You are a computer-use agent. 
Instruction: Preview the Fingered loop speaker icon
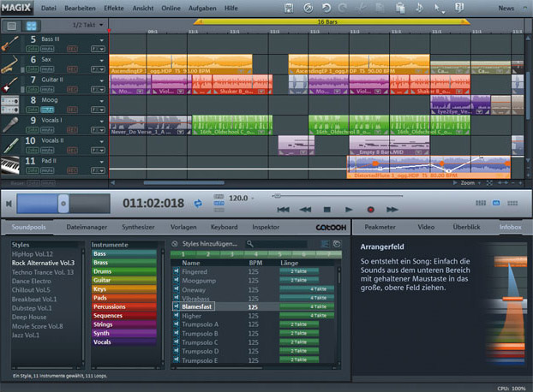pos(176,272)
